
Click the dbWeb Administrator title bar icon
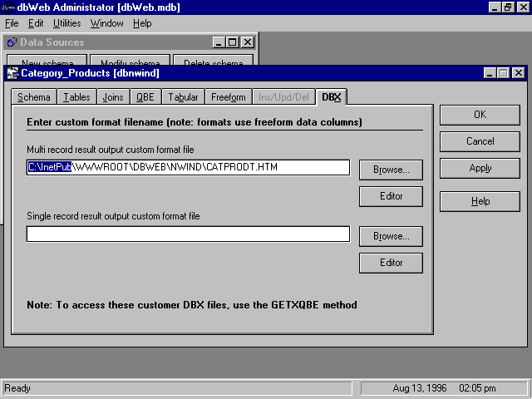tap(7, 7)
